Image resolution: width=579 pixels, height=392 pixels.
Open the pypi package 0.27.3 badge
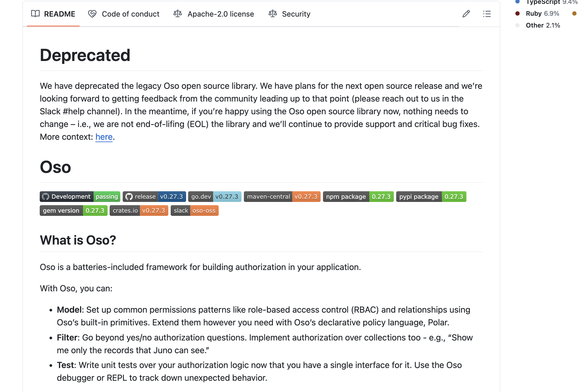431,197
